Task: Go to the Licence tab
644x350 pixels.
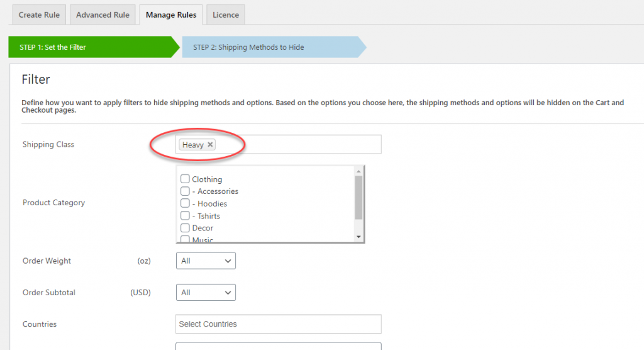Action: click(226, 15)
